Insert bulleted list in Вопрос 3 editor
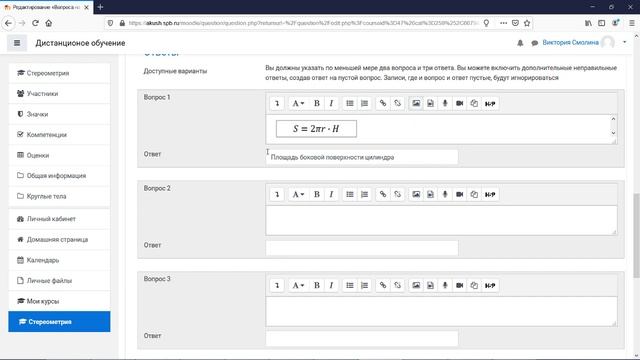Viewport: 640px width, 360px height. (350, 286)
